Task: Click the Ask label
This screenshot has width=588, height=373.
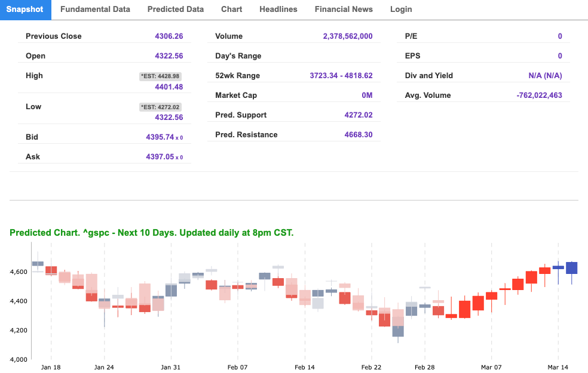Action: (x=33, y=157)
